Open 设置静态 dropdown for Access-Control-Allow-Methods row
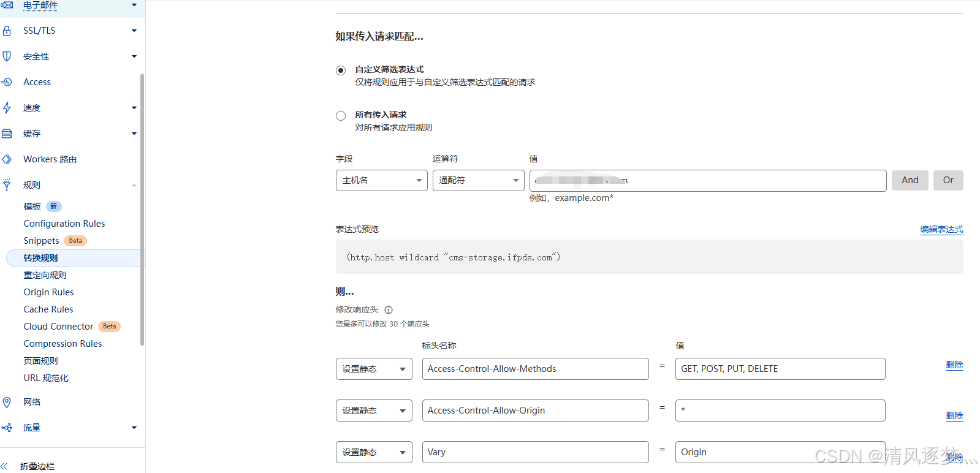 click(374, 369)
